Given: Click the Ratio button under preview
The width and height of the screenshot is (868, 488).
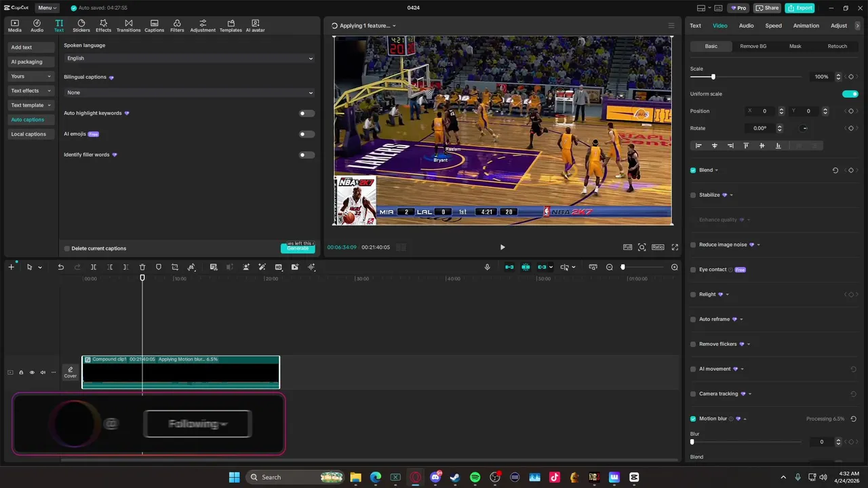Looking at the screenshot, I should pyautogui.click(x=658, y=247).
